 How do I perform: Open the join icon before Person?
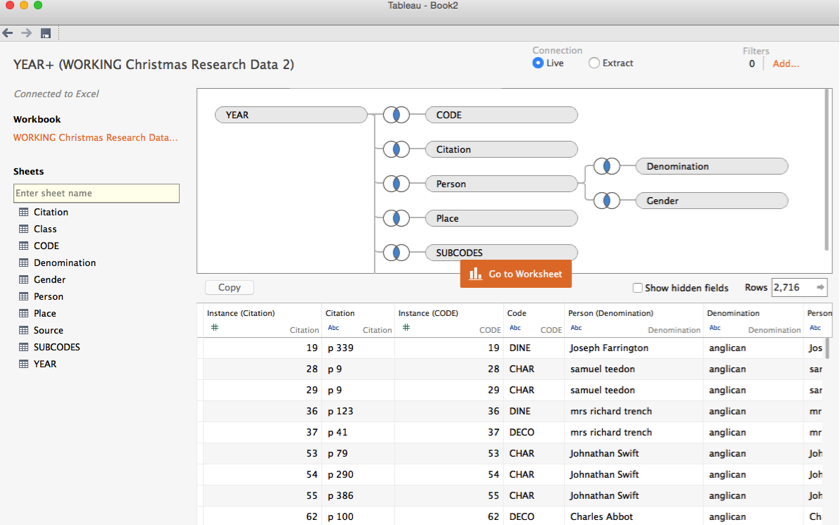[396, 184]
